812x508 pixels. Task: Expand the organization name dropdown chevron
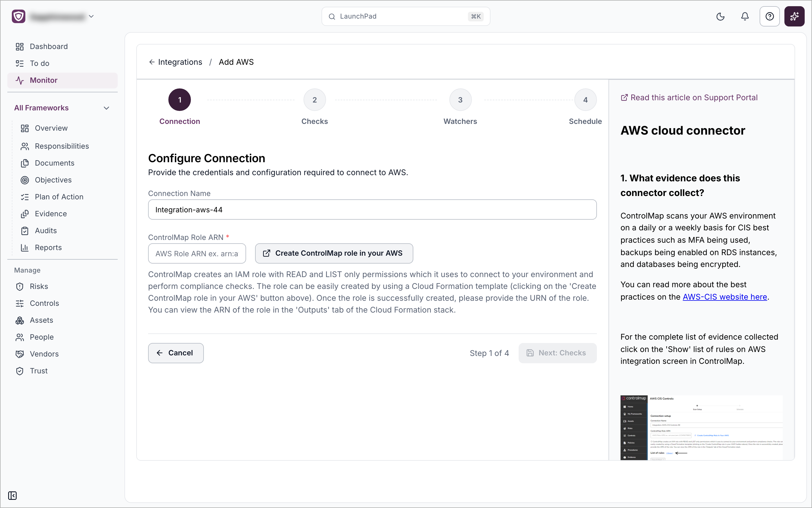tap(91, 16)
